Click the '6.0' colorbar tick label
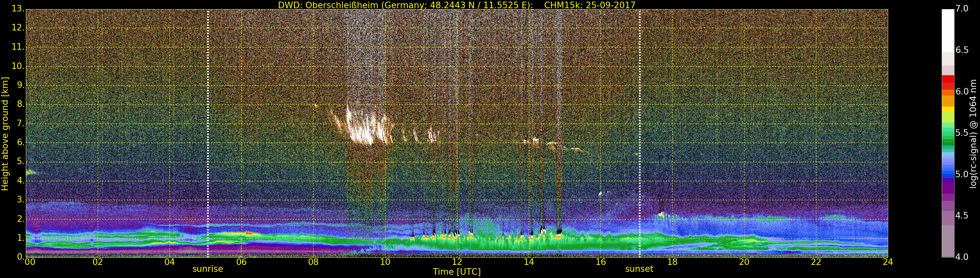Image resolution: width=980 pixels, height=278 pixels. pos(962,91)
